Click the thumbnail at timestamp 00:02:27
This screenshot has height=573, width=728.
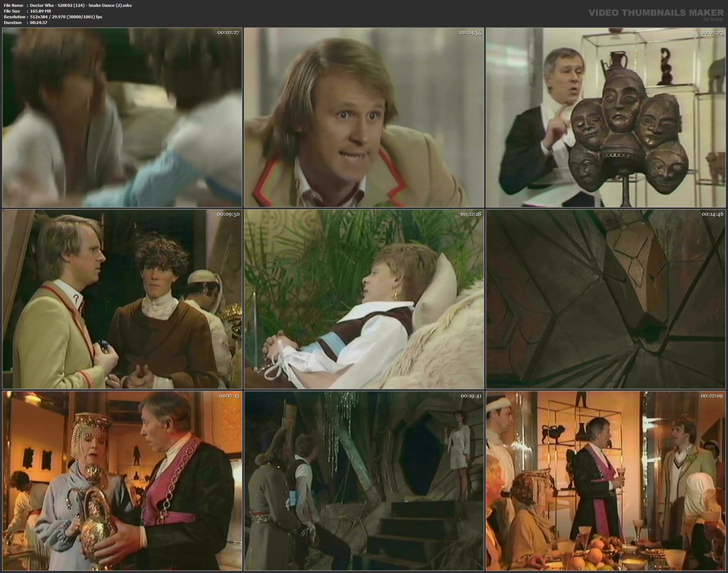click(122, 118)
